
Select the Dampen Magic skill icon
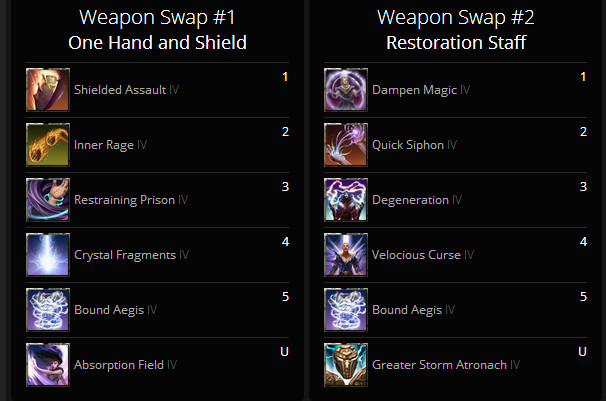(x=346, y=90)
